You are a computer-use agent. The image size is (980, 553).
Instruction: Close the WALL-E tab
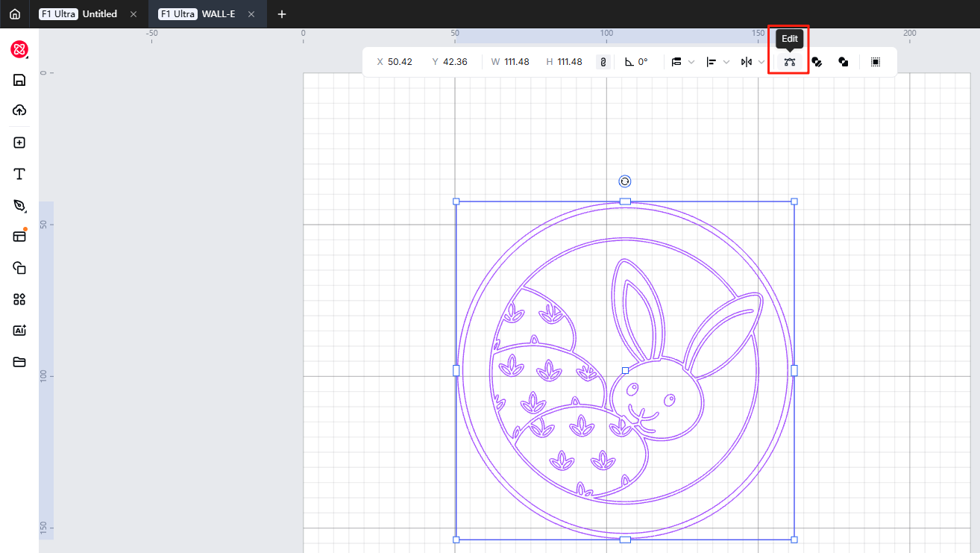click(253, 14)
